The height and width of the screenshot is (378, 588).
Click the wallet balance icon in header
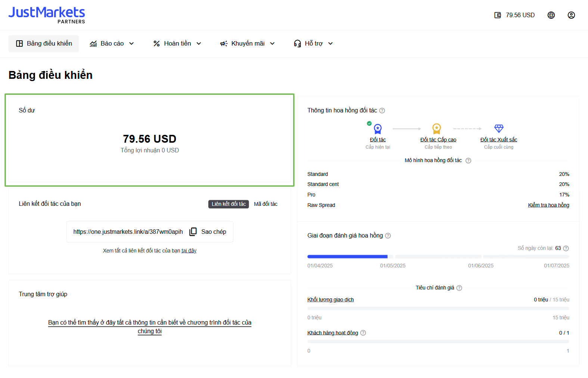(x=497, y=15)
